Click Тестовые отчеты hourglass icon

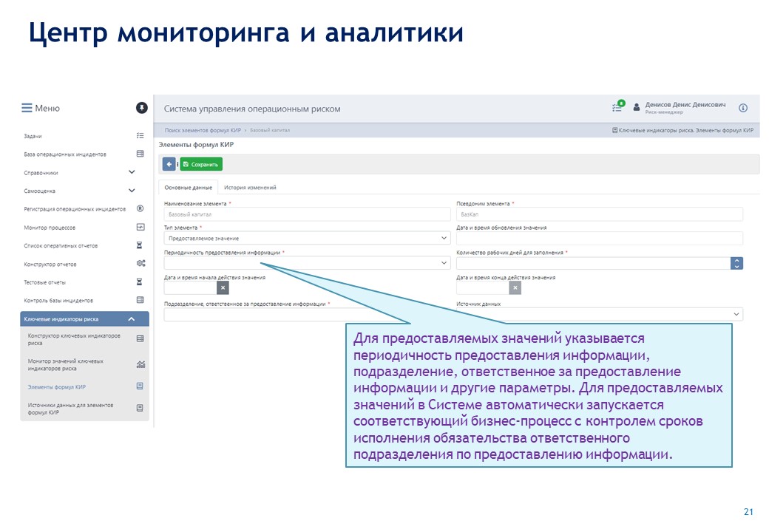[x=140, y=282]
